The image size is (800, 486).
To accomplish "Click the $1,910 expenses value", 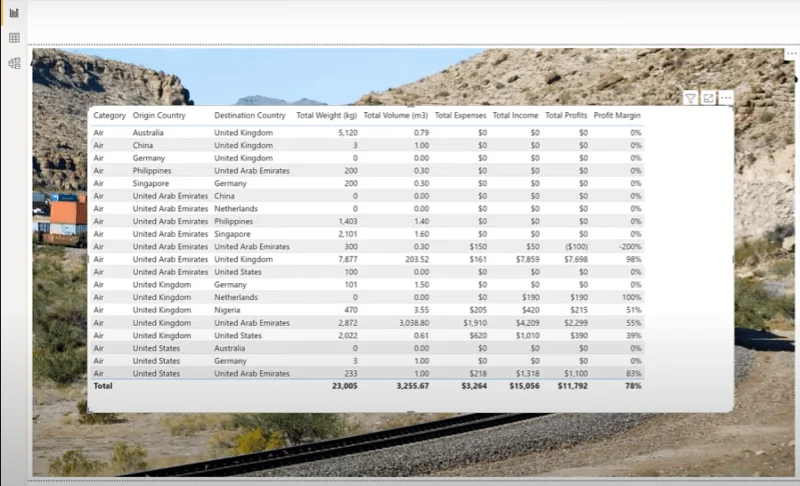I will pyautogui.click(x=474, y=323).
